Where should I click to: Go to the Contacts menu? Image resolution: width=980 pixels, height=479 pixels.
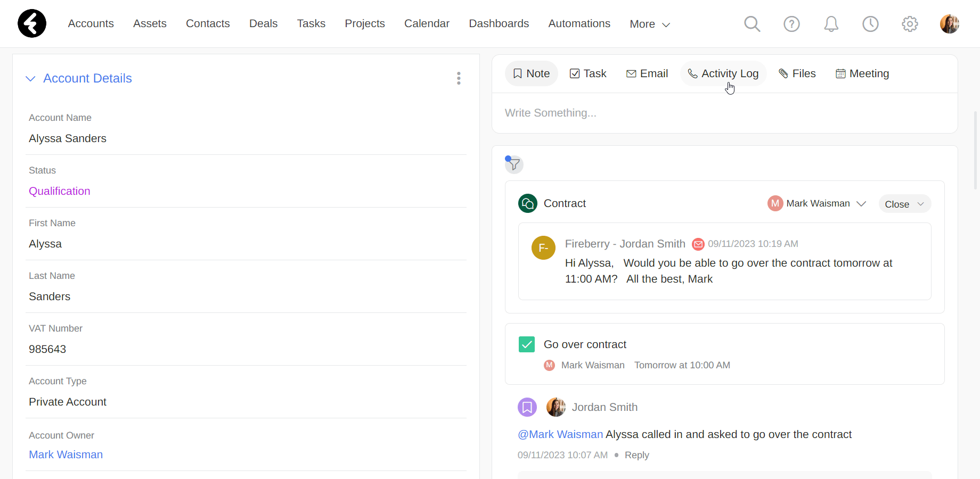pyautogui.click(x=208, y=23)
